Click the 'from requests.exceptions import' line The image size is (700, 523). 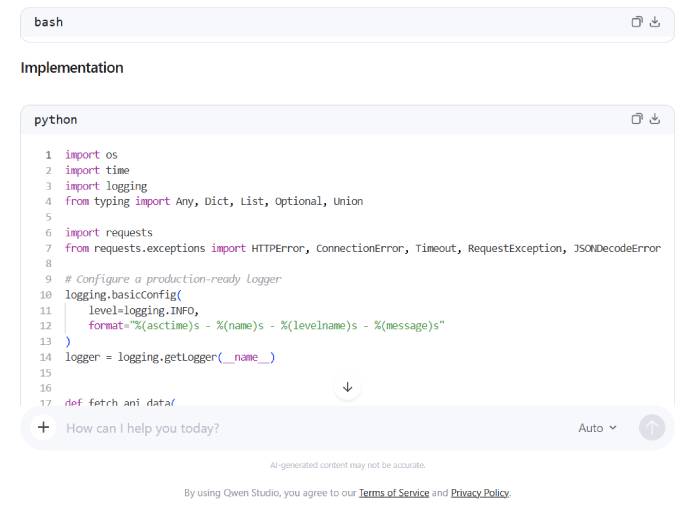pyautogui.click(x=362, y=249)
